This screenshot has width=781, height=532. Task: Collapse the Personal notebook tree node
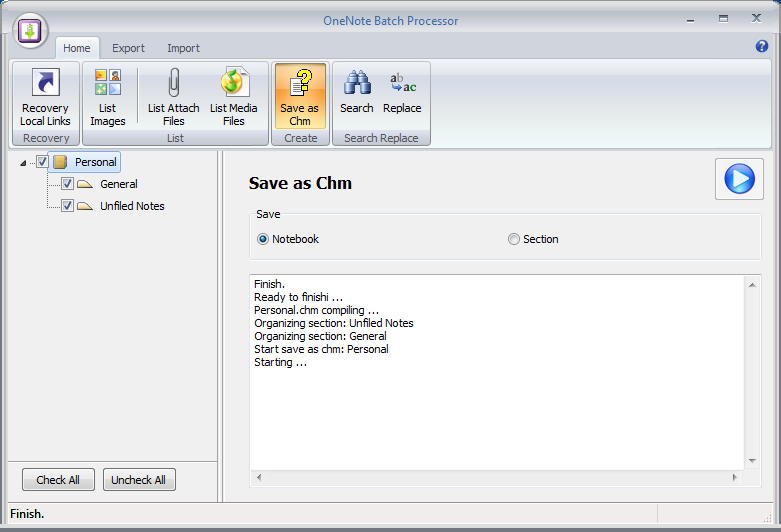tap(23, 163)
